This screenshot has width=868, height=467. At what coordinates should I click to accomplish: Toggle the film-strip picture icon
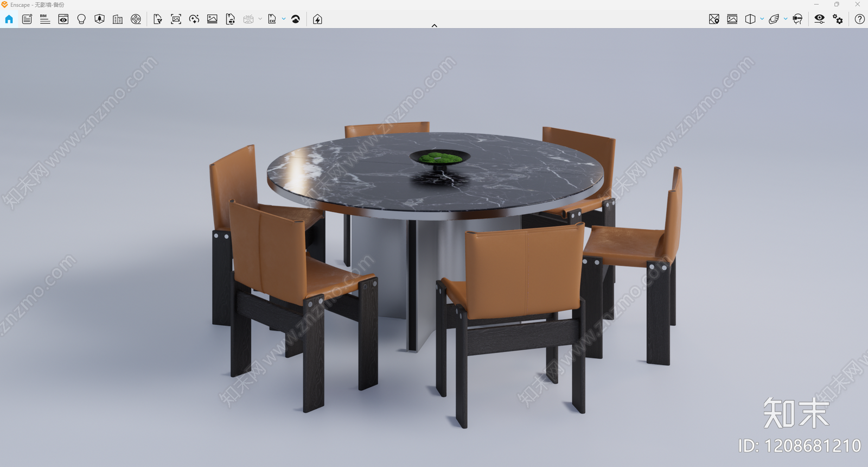[732, 19]
